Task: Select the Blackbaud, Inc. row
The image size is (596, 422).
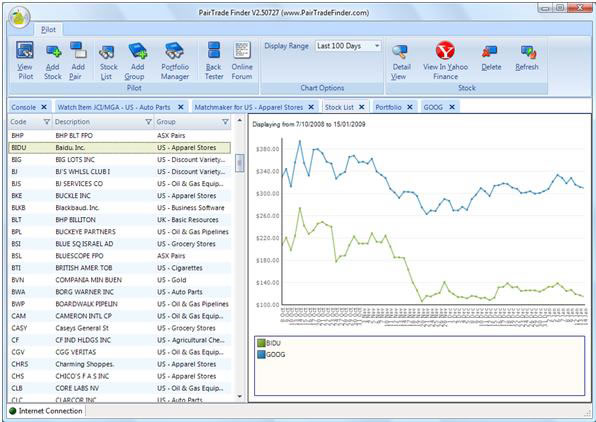Action: [x=119, y=208]
